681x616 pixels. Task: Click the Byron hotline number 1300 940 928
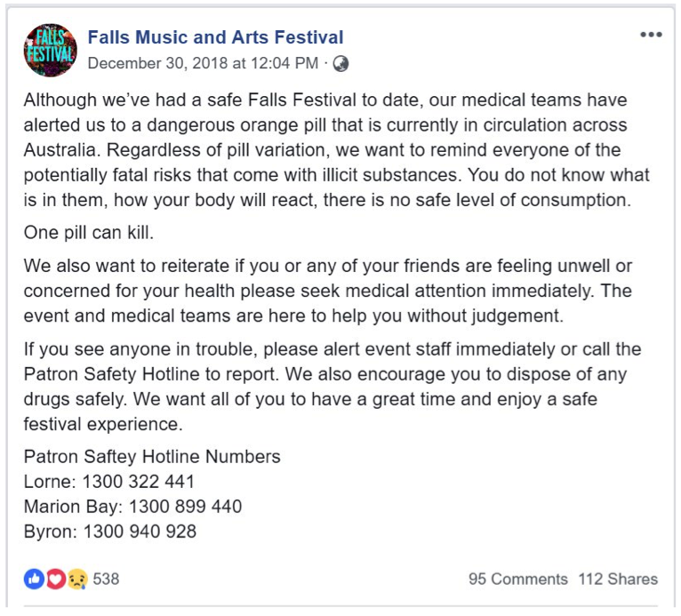pos(140,532)
